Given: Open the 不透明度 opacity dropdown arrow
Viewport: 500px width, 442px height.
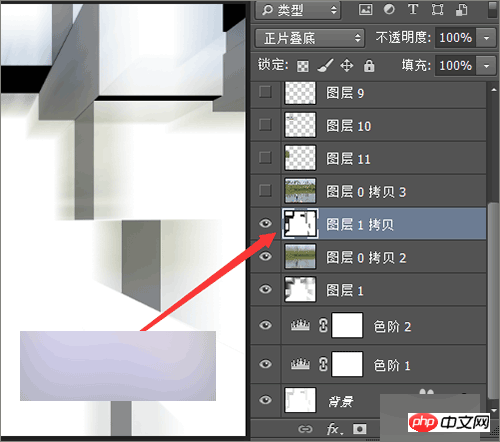Looking at the screenshot, I should (487, 38).
